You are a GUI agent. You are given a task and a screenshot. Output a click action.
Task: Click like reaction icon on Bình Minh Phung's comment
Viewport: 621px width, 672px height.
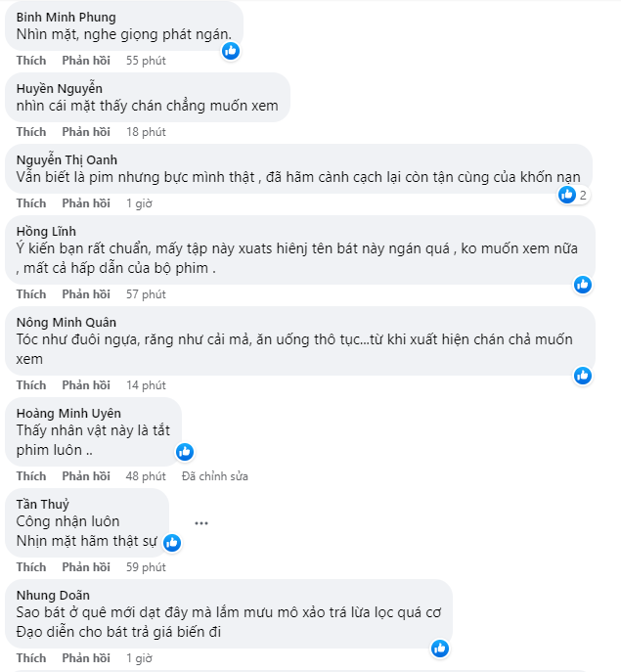click(x=231, y=51)
